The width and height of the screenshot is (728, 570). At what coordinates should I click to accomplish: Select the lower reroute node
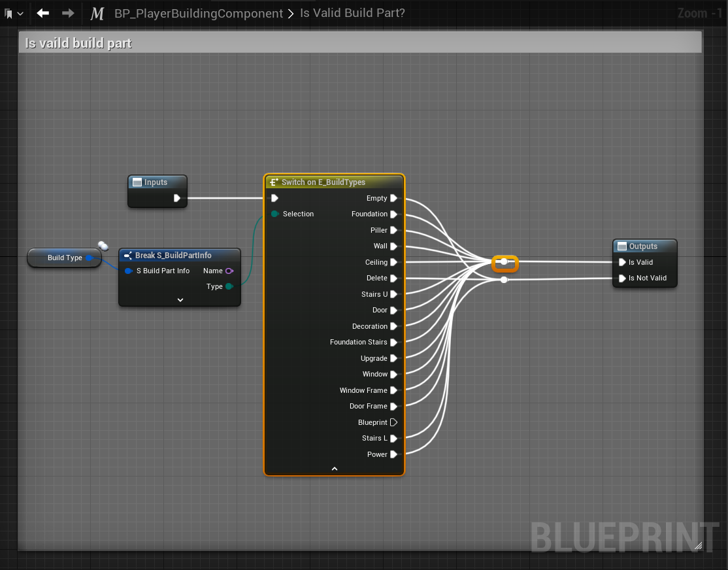point(504,280)
